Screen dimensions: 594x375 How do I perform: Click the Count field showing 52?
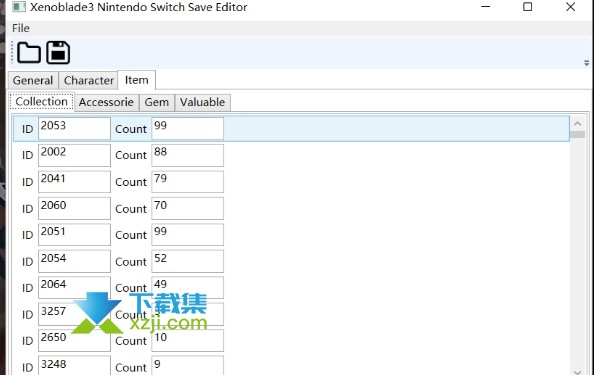click(x=188, y=261)
